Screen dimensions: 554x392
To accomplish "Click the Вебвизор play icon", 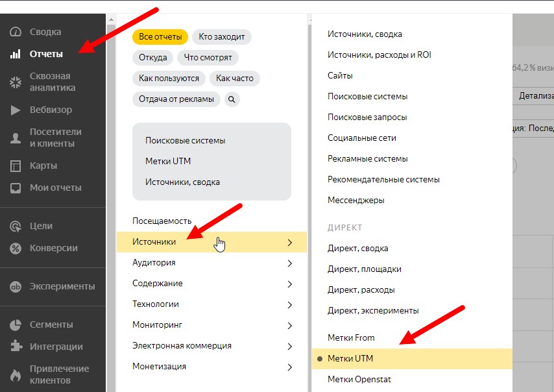I will pos(16,110).
